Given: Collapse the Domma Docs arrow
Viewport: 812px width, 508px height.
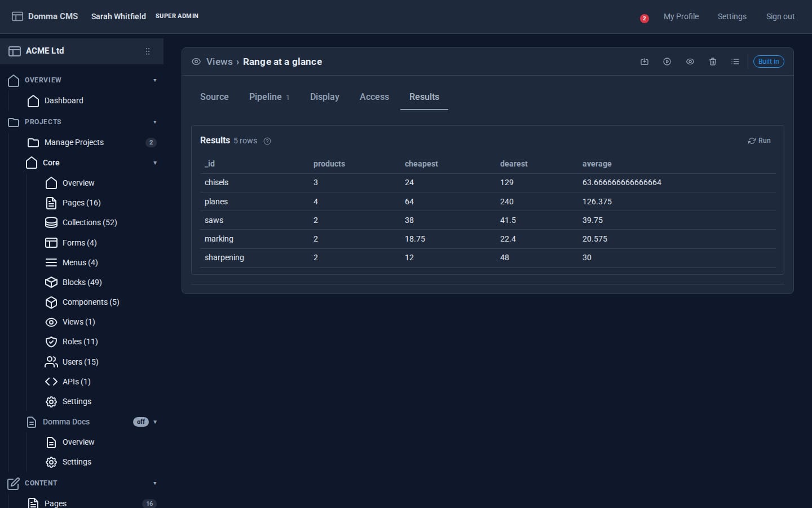Looking at the screenshot, I should click(155, 422).
